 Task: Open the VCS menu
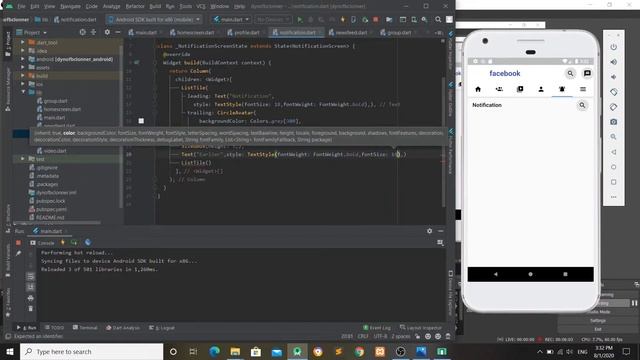coord(201,7)
